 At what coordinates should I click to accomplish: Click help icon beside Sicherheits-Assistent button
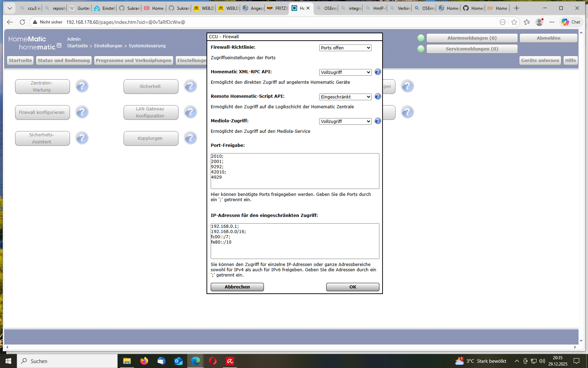[82, 138]
